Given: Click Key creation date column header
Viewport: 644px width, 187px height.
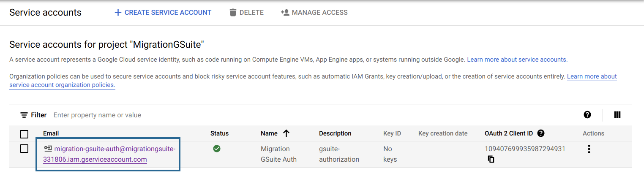Looking at the screenshot, I should (443, 133).
